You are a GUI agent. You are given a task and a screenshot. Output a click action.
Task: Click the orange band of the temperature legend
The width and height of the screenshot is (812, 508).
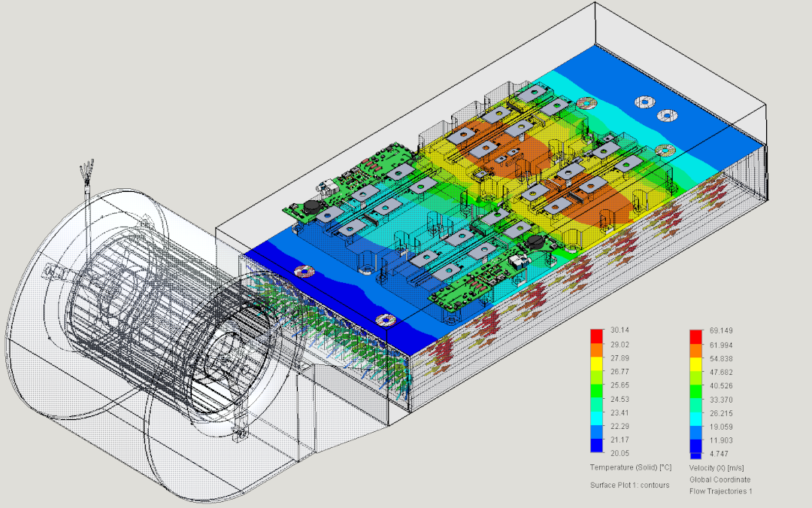click(597, 351)
